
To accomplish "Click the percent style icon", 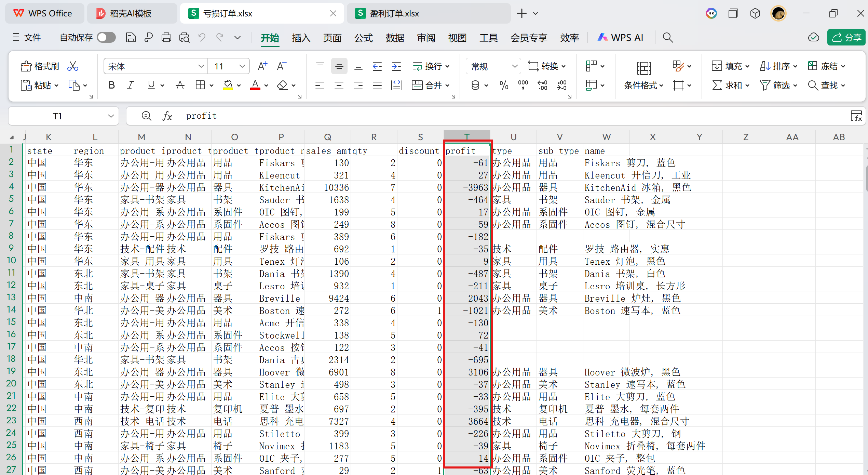I will coord(504,85).
